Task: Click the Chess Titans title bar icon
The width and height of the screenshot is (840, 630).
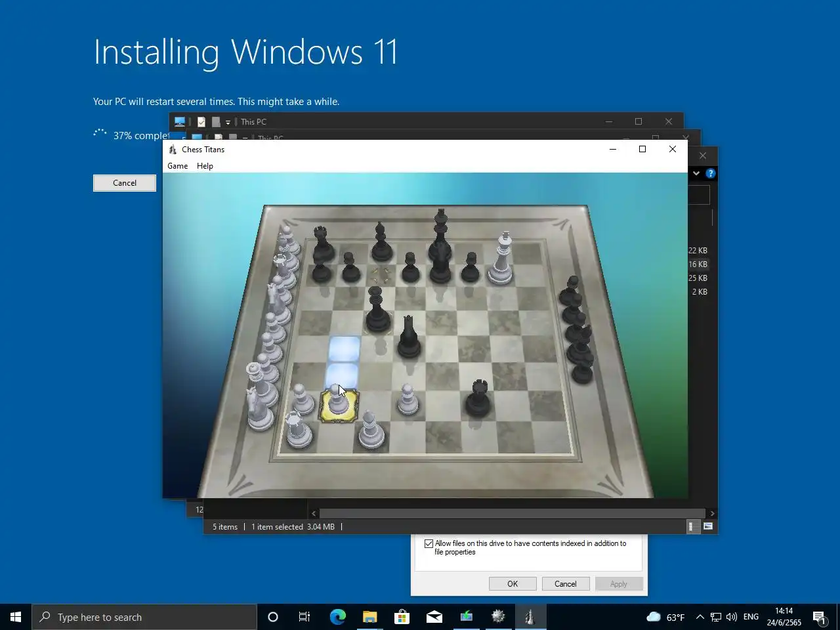Action: point(173,150)
